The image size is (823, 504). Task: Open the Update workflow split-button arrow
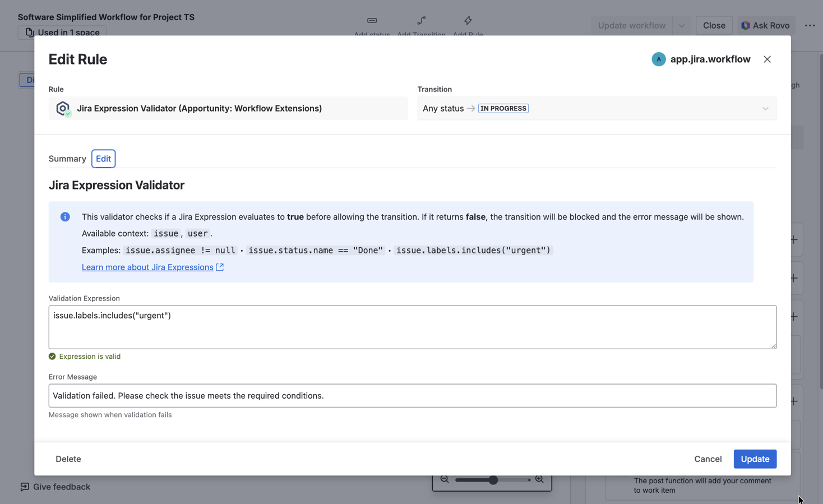click(681, 25)
